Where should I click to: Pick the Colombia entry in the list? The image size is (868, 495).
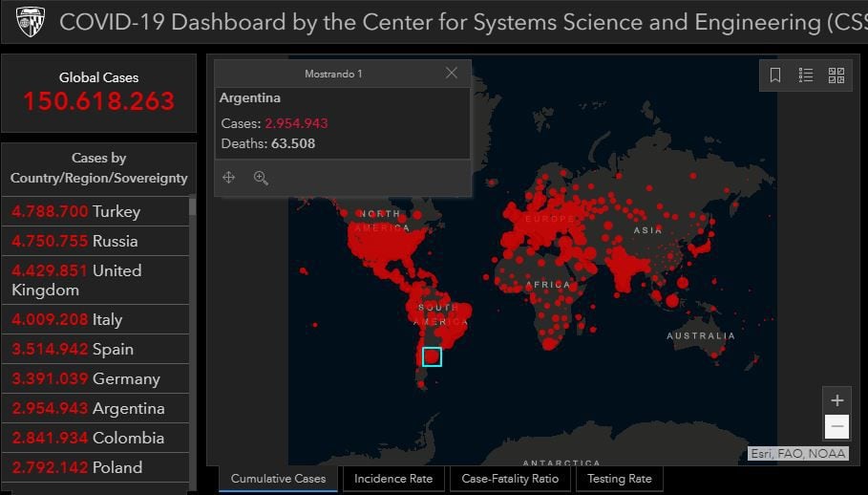95,438
